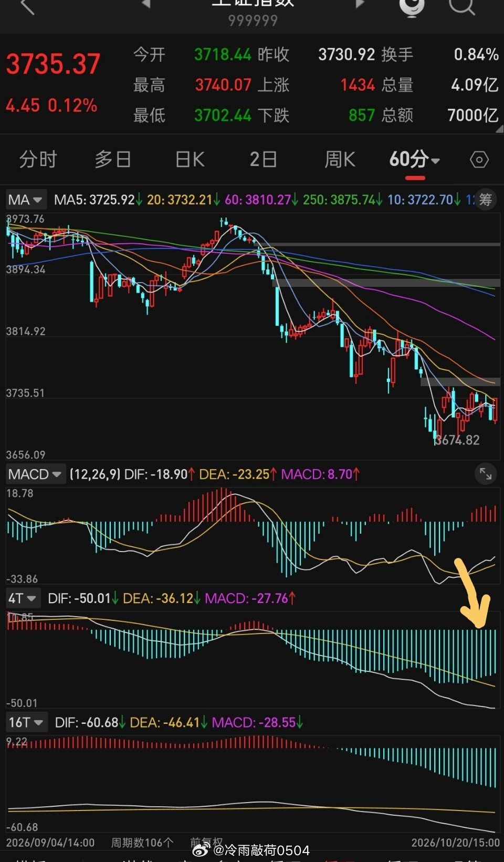Tap the 今开 value 3718.44

[223, 54]
